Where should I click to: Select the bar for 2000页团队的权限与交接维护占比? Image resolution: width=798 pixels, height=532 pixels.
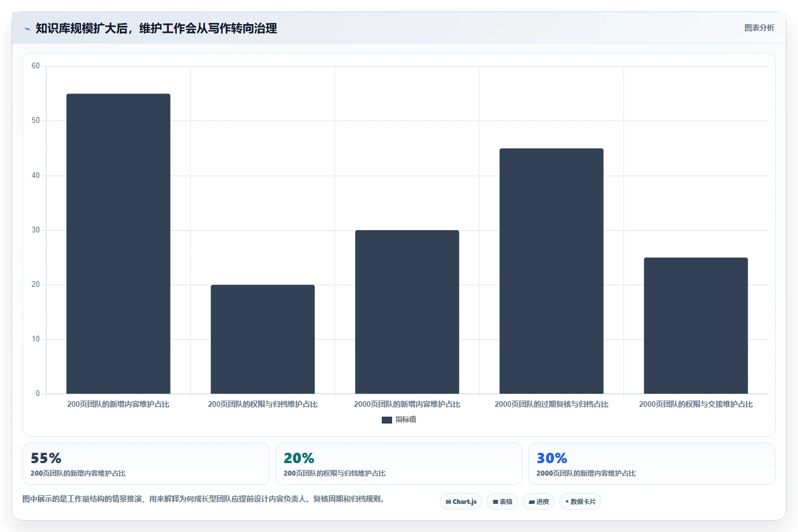point(696,325)
